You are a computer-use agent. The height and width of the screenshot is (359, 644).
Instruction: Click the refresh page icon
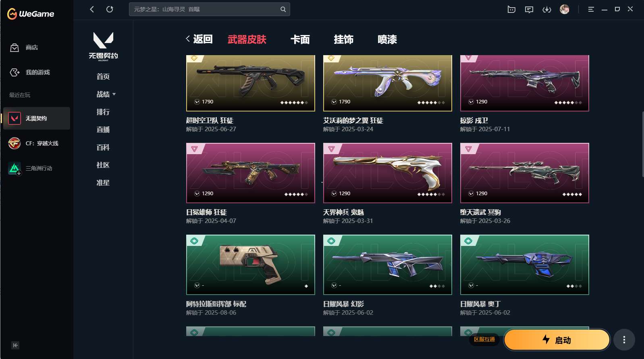[x=110, y=9]
